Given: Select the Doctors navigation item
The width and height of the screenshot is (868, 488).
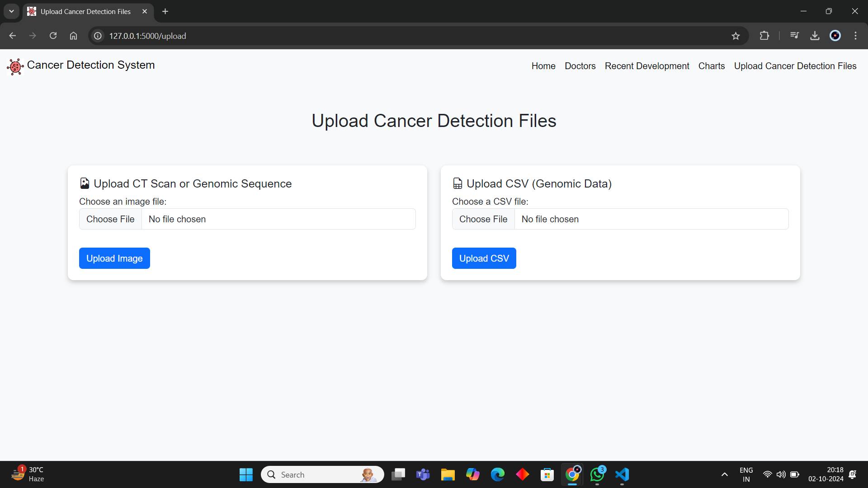Looking at the screenshot, I should point(580,66).
